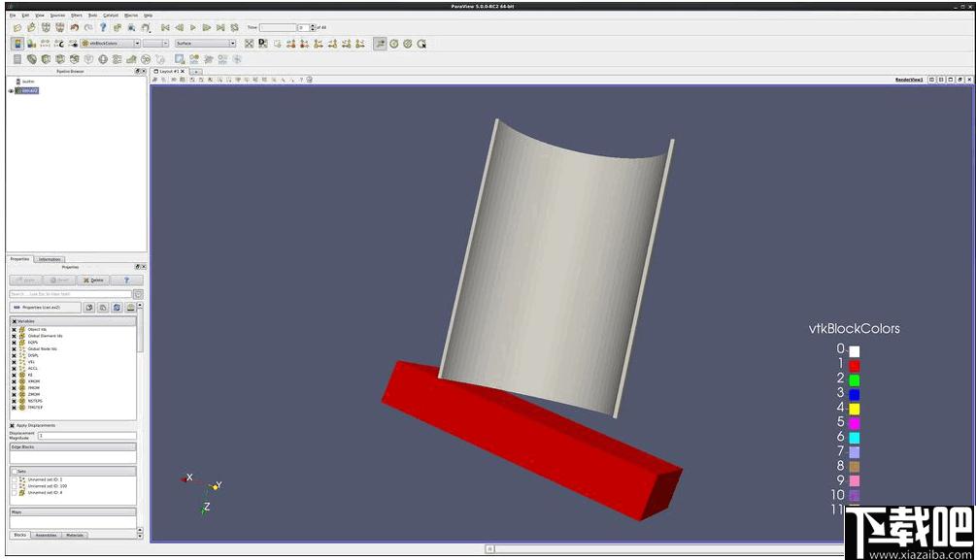
Task: Click the Find Data icon
Action: 132,27
